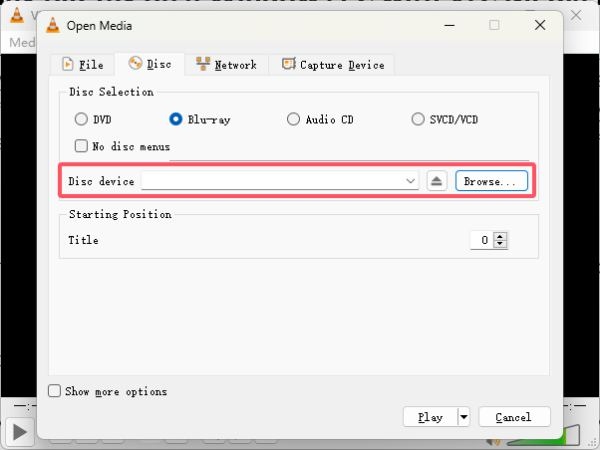
Task: Choose the SVCD/VCD disc type
Action: 418,119
